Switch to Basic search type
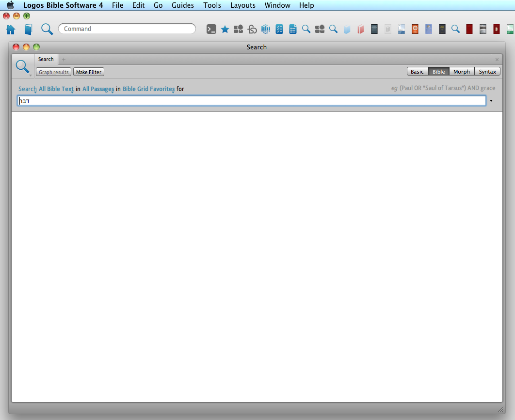515x420 pixels. pyautogui.click(x=417, y=72)
